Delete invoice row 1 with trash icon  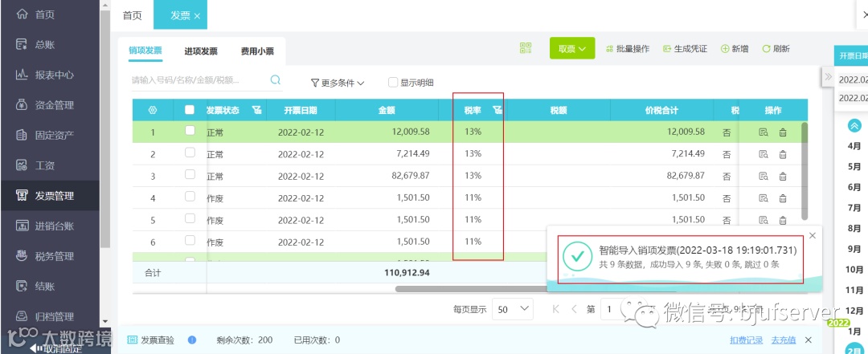click(x=783, y=132)
